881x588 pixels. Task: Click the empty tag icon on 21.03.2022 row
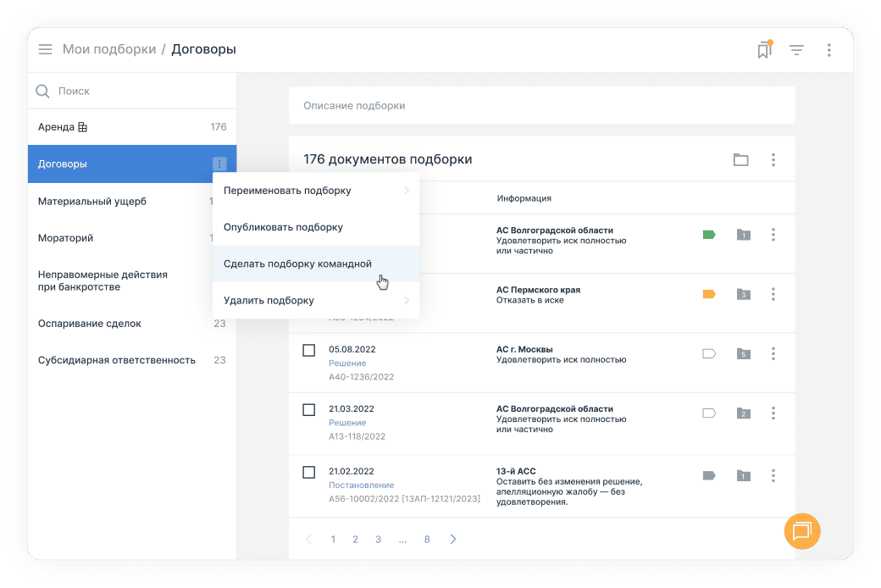tap(709, 413)
